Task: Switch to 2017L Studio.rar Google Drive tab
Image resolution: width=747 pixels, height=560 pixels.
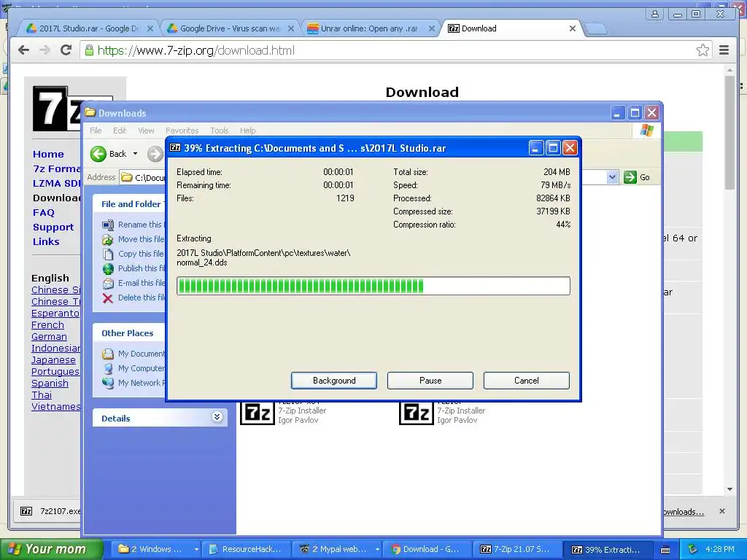Action: coord(88,28)
